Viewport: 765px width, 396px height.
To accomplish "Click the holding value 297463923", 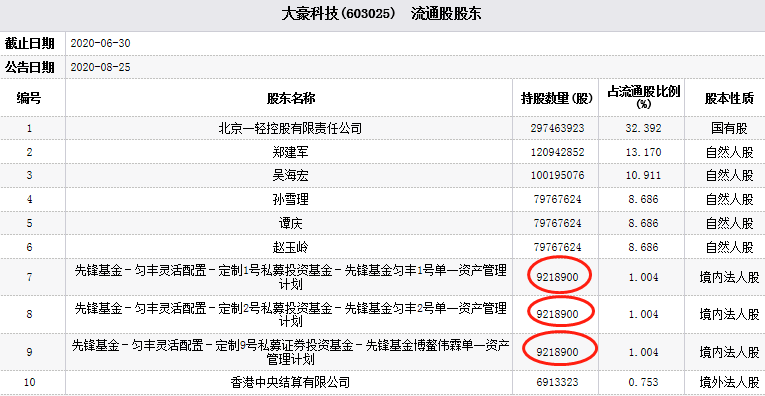I will pos(557,129).
